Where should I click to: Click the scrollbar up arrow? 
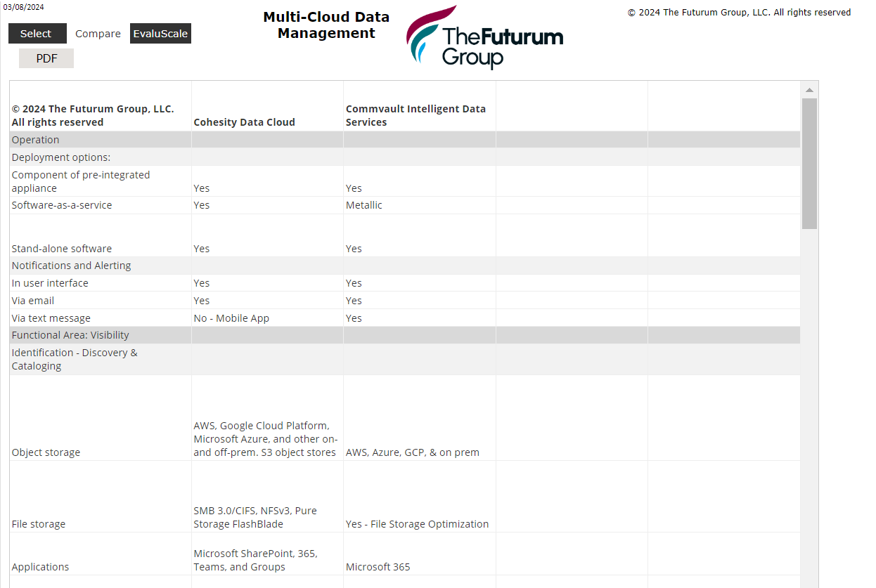click(809, 89)
